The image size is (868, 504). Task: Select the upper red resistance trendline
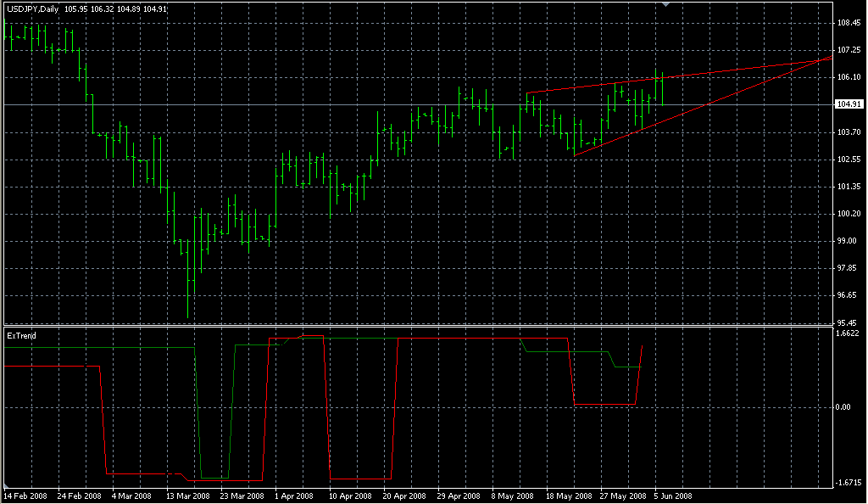[680, 76]
